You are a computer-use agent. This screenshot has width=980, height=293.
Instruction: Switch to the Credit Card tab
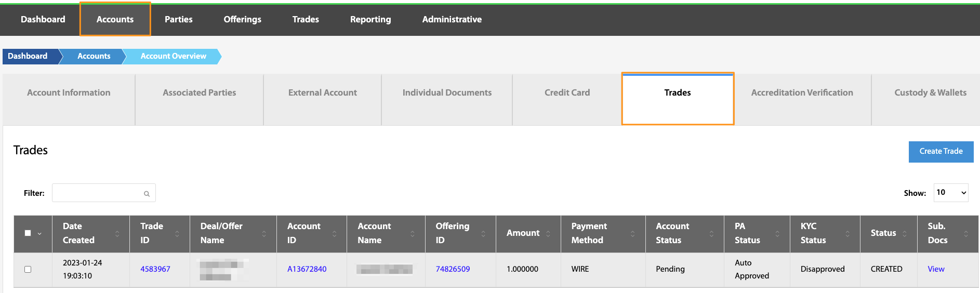(x=567, y=100)
